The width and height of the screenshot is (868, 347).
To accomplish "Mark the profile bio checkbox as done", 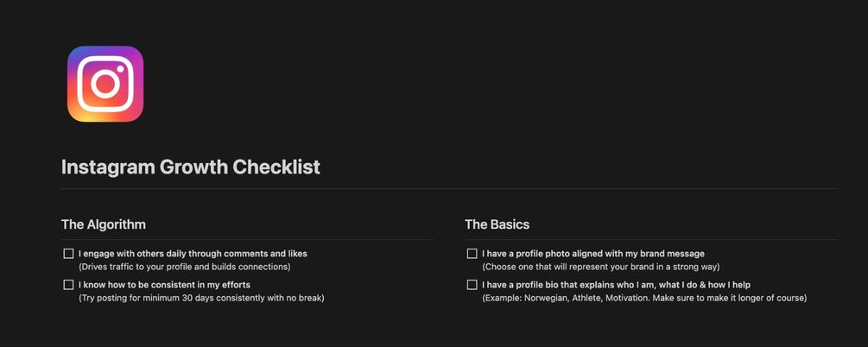I will pos(472,285).
